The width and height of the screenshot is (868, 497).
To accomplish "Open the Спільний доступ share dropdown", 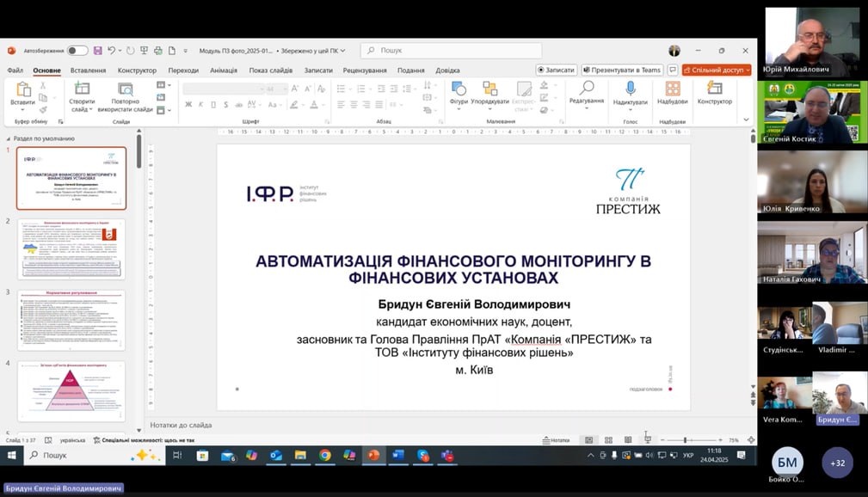I will click(x=717, y=70).
